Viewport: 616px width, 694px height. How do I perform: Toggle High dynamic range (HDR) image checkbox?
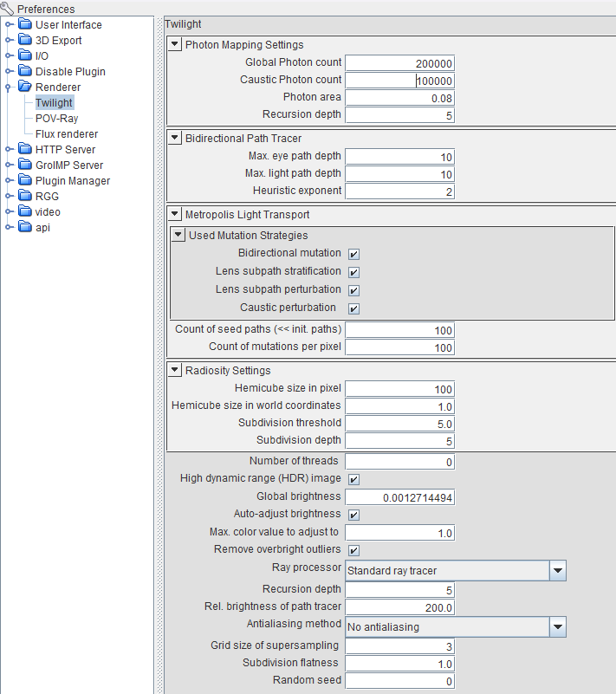(x=353, y=479)
